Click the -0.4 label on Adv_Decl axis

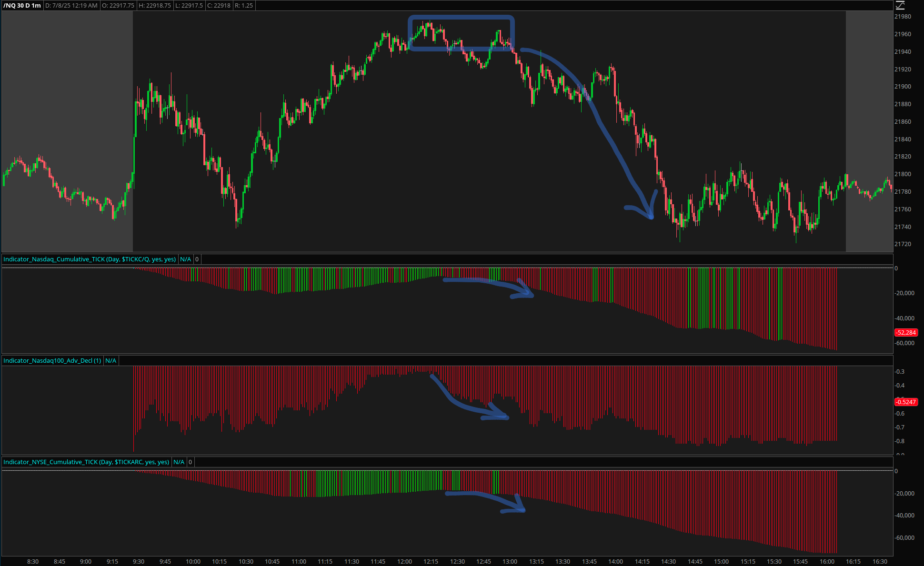[x=899, y=386]
